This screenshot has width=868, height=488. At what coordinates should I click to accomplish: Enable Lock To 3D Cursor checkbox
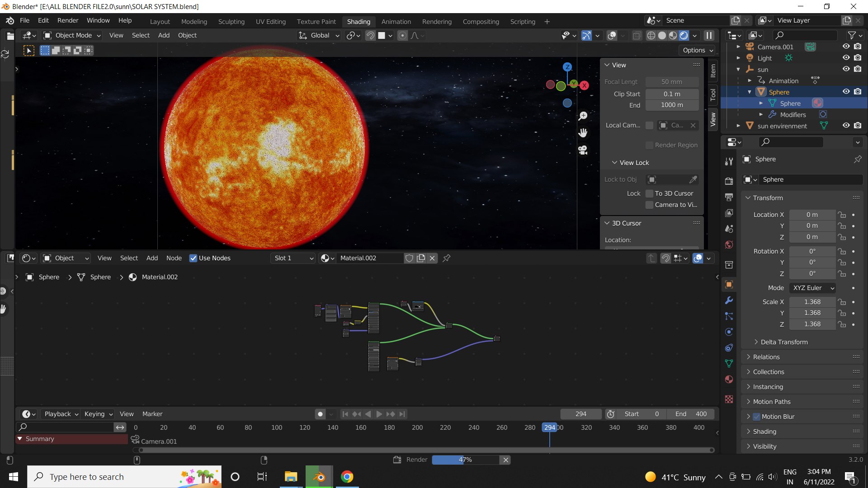(x=649, y=193)
